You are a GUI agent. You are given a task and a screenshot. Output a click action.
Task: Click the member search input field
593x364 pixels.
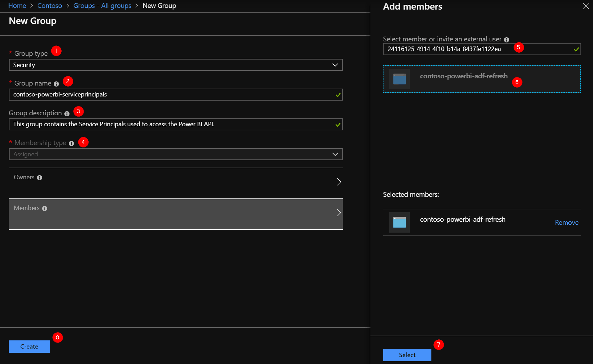tap(482, 49)
